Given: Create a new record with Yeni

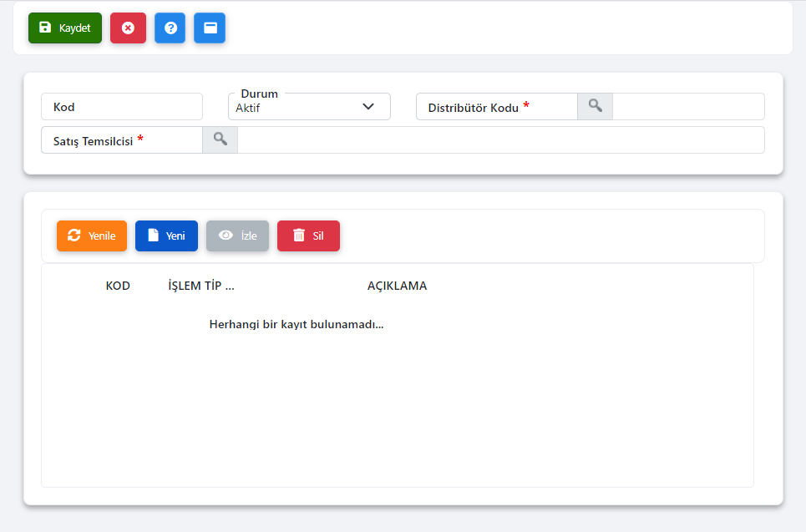Looking at the screenshot, I should click(166, 236).
